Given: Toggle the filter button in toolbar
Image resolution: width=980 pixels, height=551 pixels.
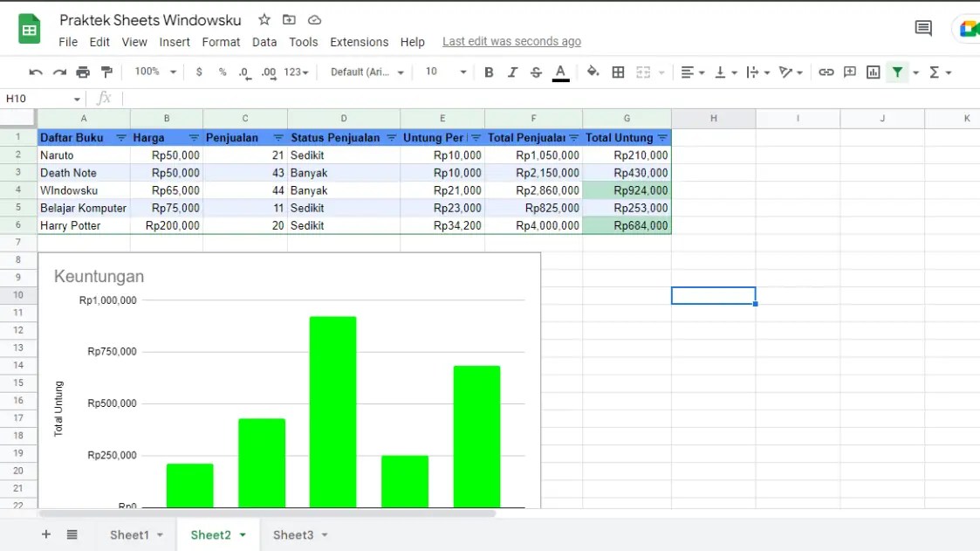Looking at the screenshot, I should coord(897,72).
